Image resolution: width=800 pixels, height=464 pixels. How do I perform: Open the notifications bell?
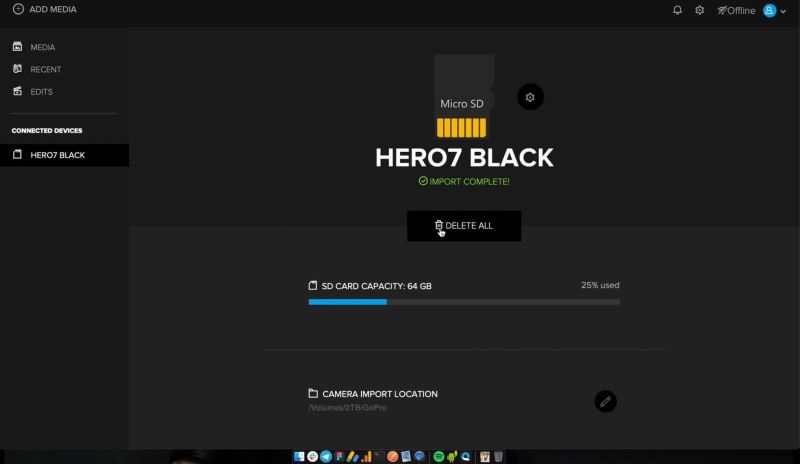(677, 10)
